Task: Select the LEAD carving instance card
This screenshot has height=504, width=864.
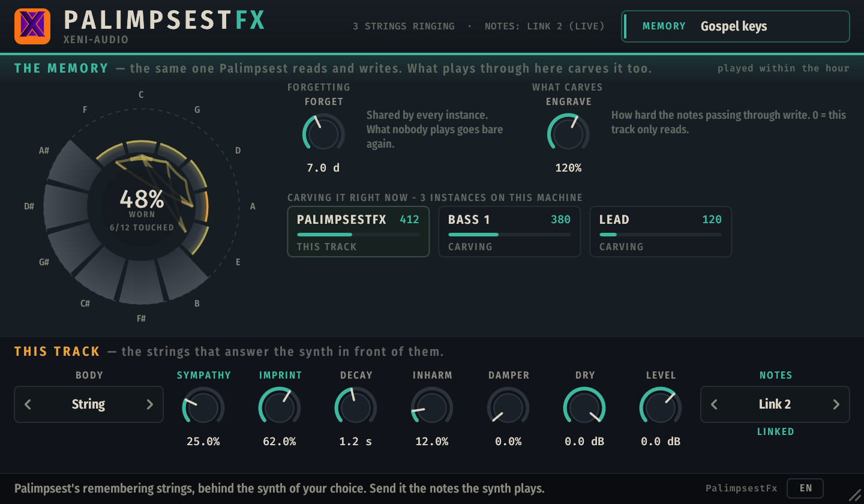Action: point(661,232)
